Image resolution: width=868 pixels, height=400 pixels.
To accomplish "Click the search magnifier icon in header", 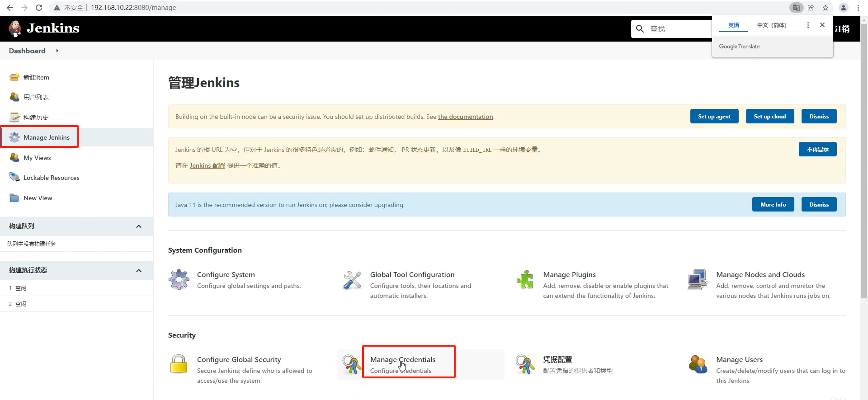I will (x=640, y=29).
